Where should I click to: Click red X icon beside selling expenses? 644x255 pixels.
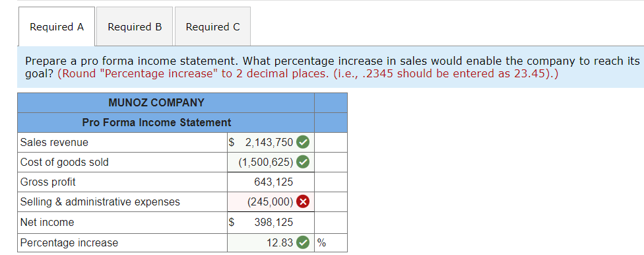303,202
